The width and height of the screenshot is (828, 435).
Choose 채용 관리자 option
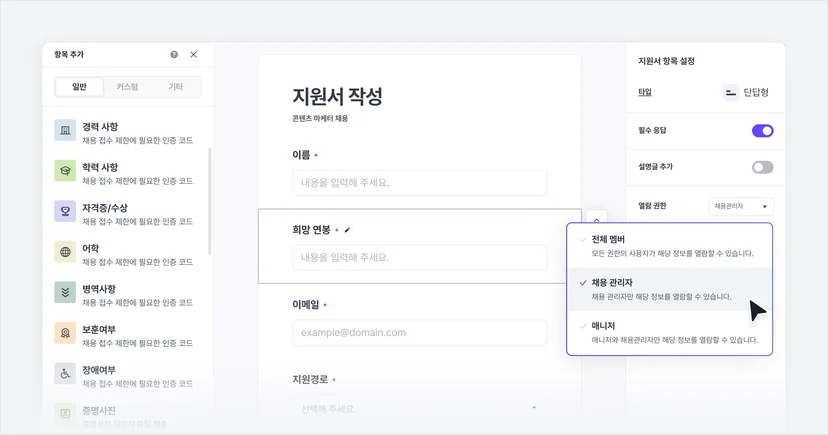point(669,289)
